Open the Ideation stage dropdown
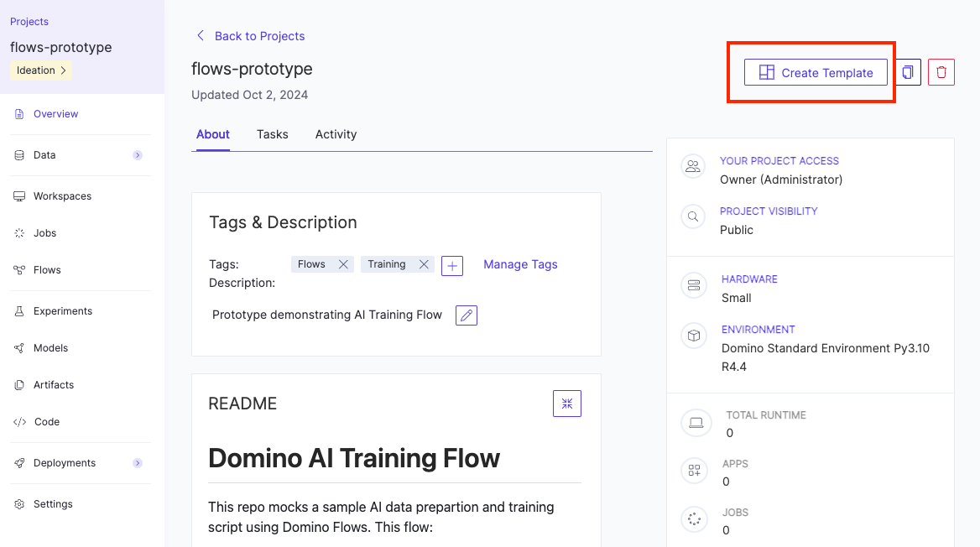The width and height of the screenshot is (980, 547). point(41,70)
